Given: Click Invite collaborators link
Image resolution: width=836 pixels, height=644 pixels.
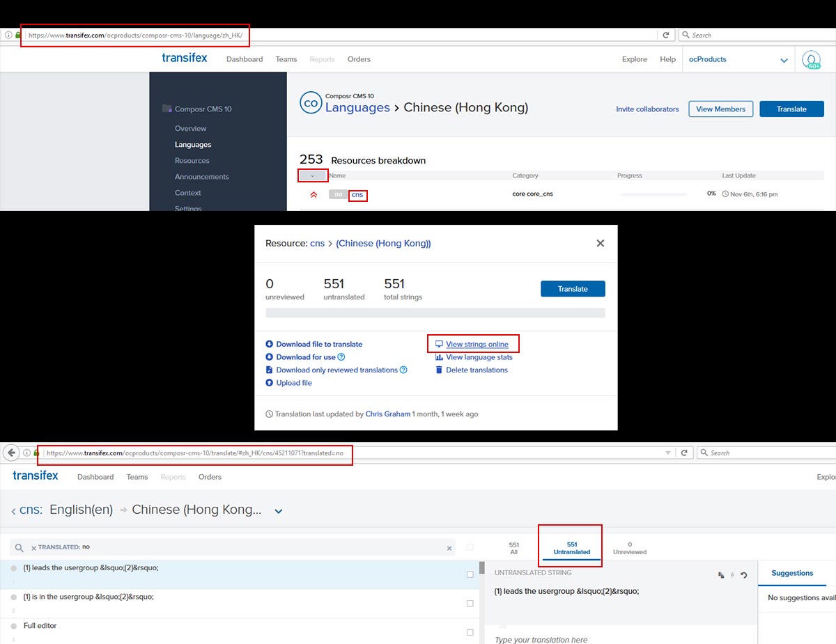Looking at the screenshot, I should coord(647,109).
